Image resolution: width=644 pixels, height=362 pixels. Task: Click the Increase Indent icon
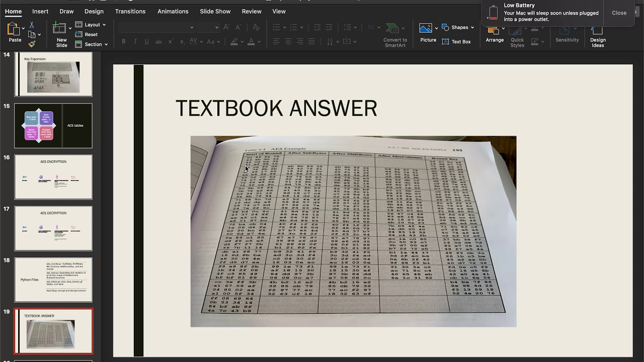(329, 27)
